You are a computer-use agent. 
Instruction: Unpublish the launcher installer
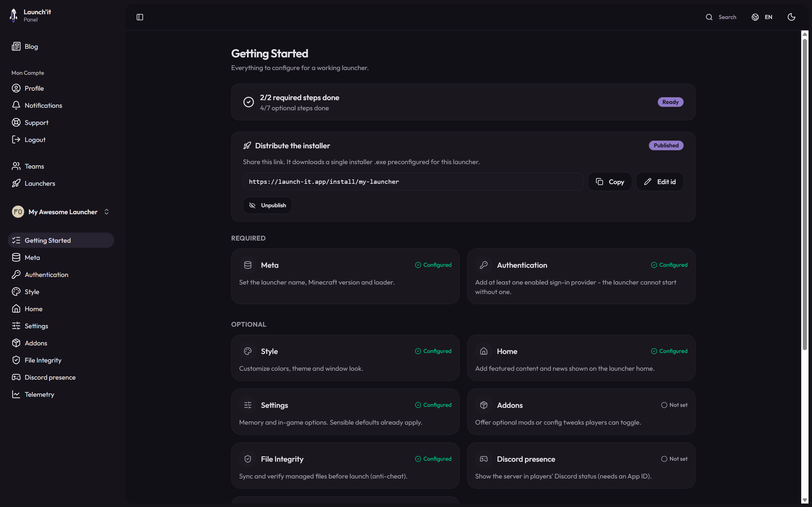click(x=267, y=205)
